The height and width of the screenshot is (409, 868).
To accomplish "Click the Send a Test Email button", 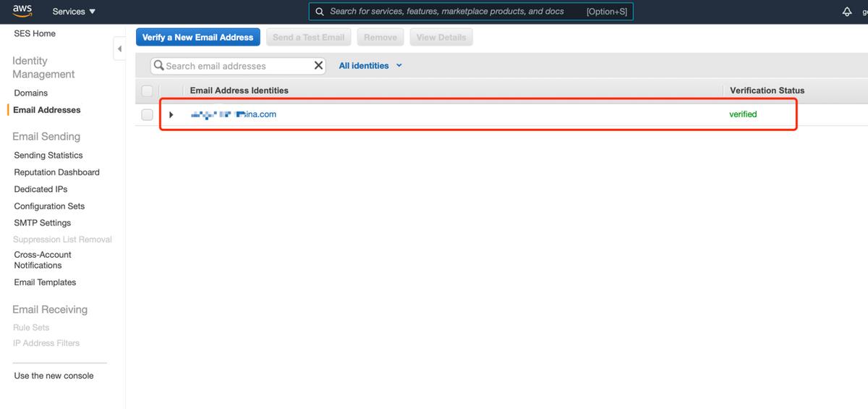I will tap(308, 37).
